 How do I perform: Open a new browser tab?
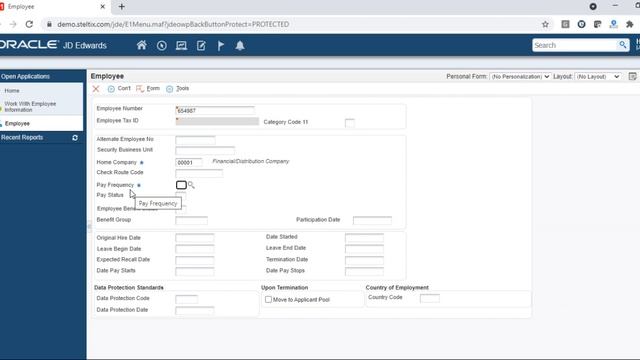[x=122, y=7]
